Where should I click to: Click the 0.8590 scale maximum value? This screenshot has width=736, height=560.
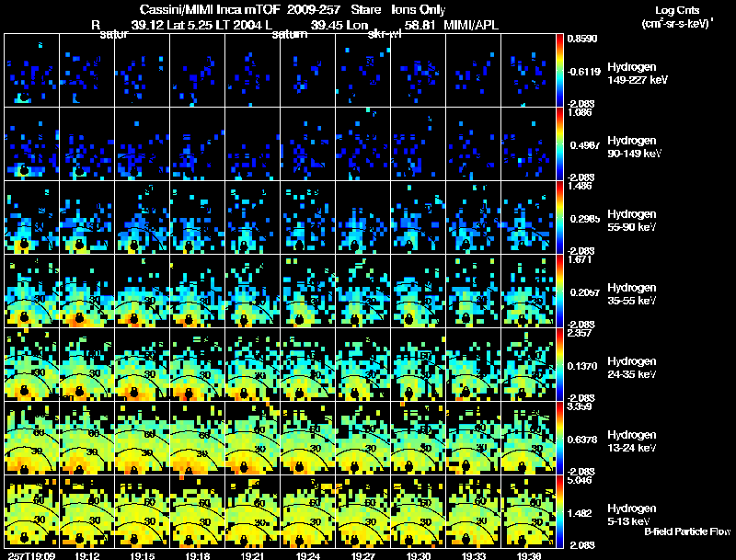tap(582, 39)
